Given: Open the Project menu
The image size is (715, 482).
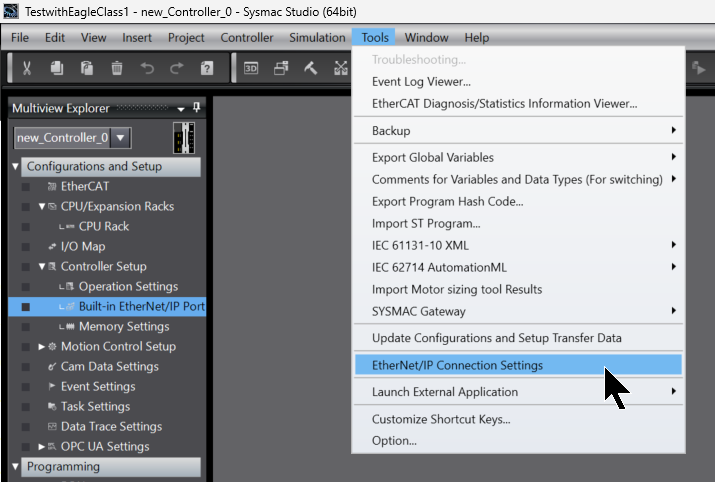Looking at the screenshot, I should 186,37.
